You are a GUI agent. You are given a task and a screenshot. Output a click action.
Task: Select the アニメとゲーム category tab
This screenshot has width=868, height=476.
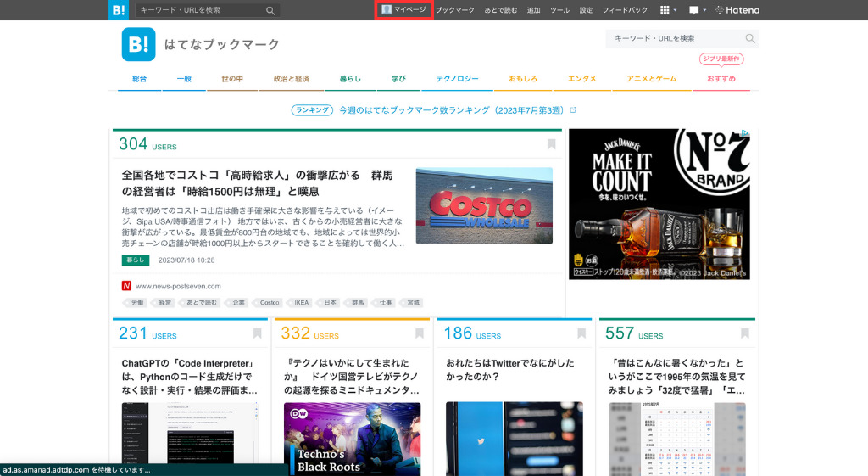click(x=652, y=79)
